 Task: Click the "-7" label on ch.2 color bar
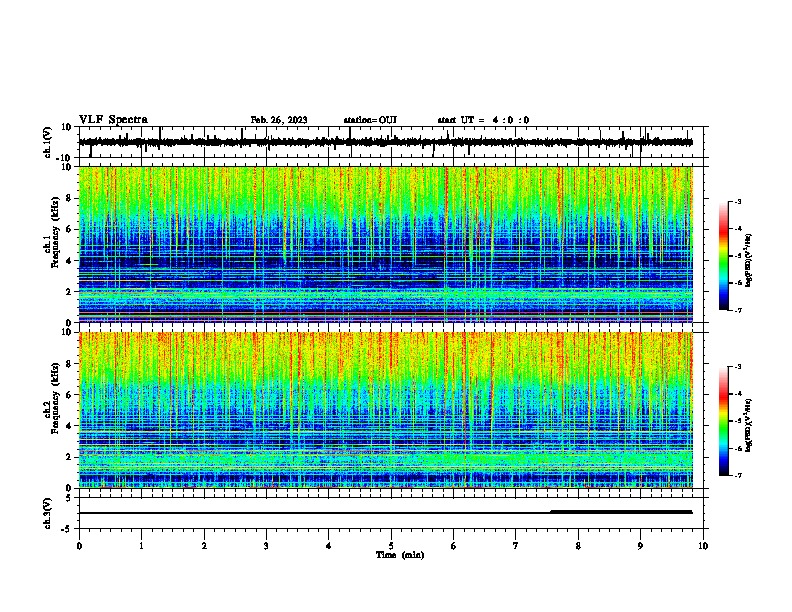(x=738, y=475)
